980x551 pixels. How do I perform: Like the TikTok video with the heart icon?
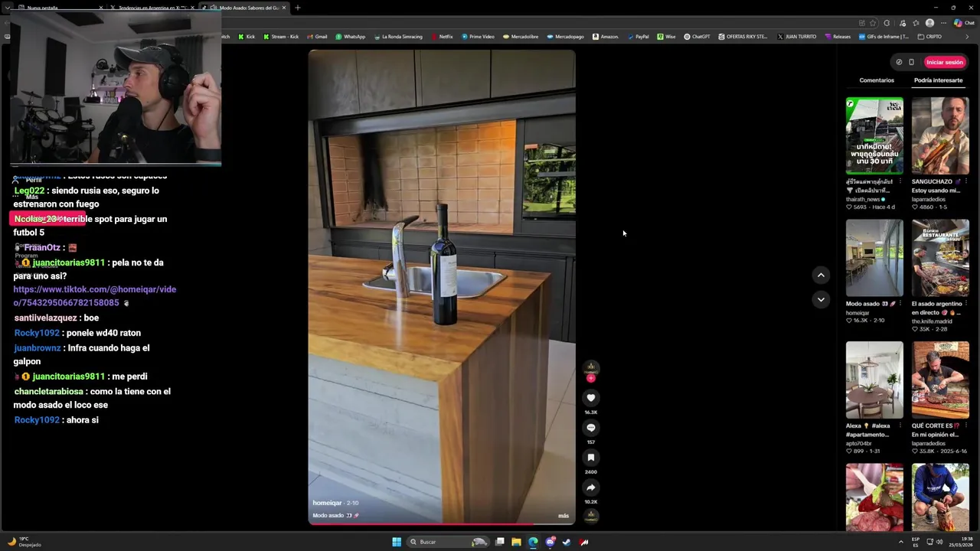coord(590,397)
